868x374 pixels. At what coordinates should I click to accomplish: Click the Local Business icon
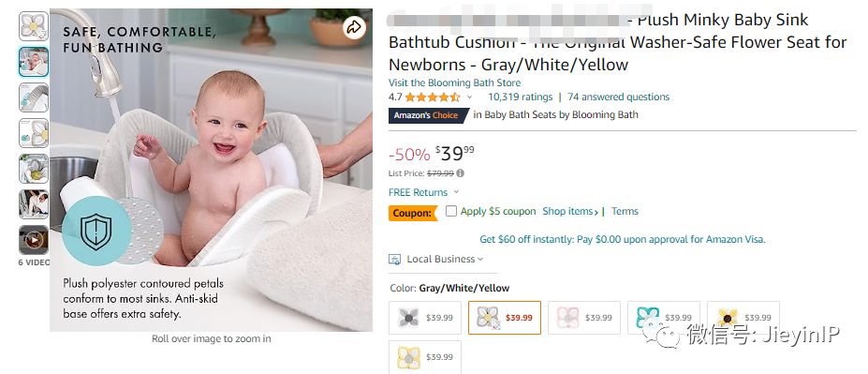coord(395,260)
